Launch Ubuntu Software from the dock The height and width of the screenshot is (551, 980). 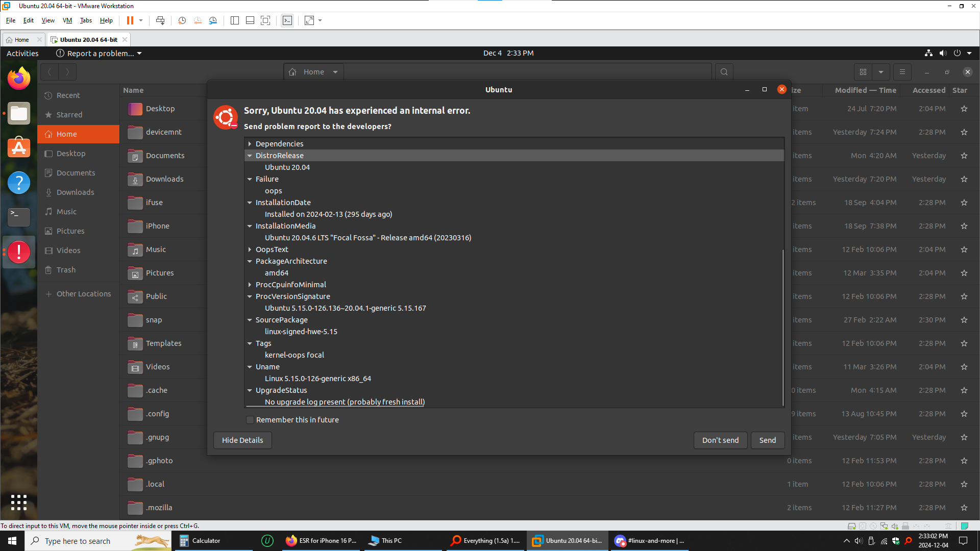[x=19, y=148]
